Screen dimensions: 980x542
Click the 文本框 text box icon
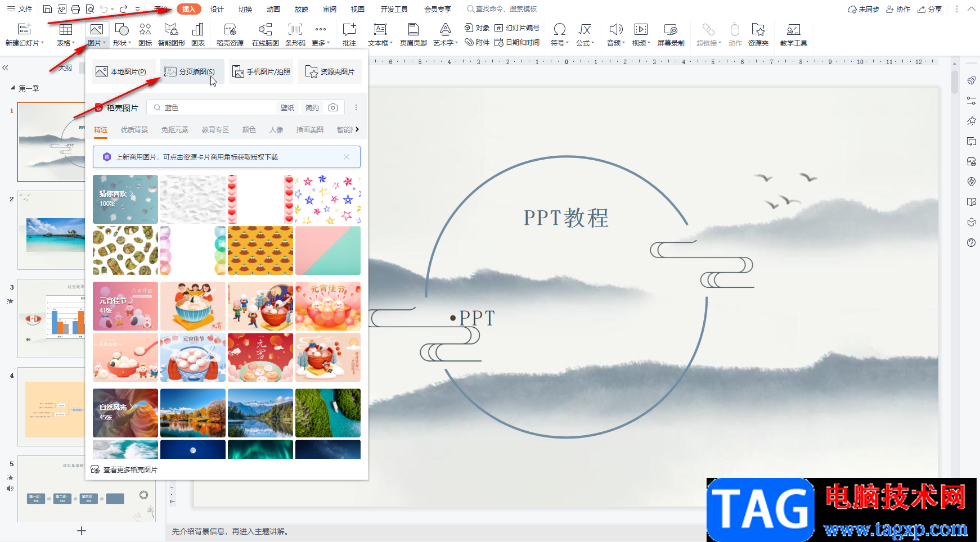pyautogui.click(x=380, y=29)
